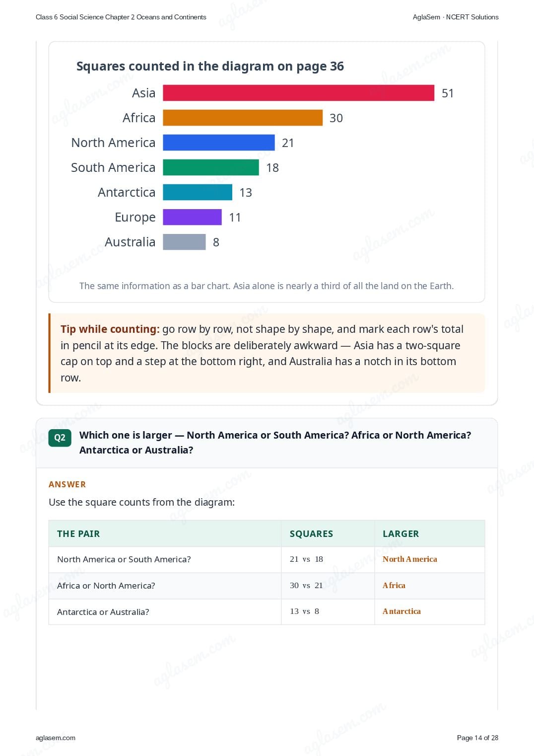Select the Antarctica answer in LARGER column
The height and width of the screenshot is (756, 534).
[x=401, y=611]
